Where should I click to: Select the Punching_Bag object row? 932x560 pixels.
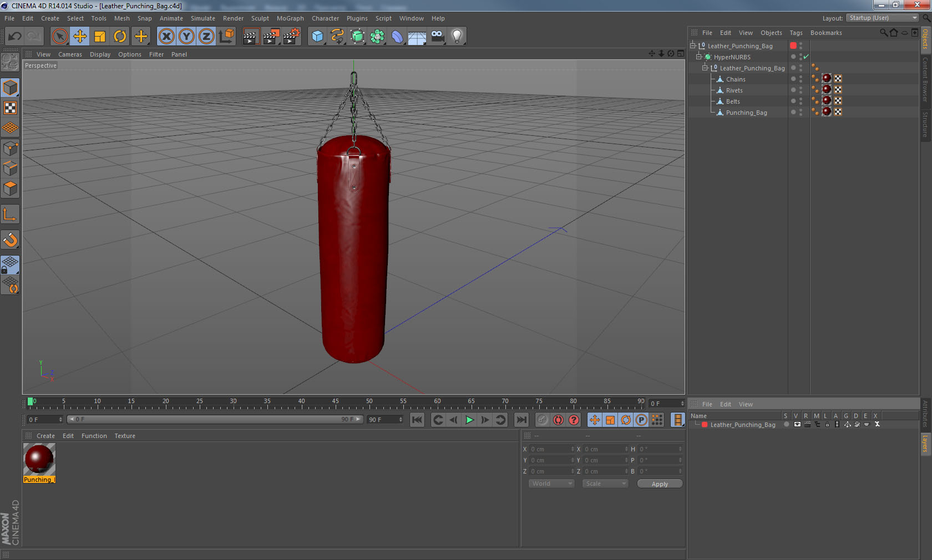point(746,113)
